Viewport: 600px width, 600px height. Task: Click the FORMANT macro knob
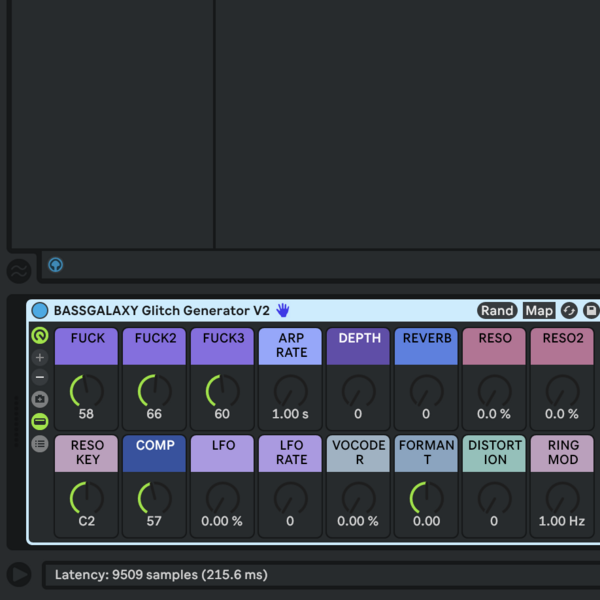tap(426, 498)
